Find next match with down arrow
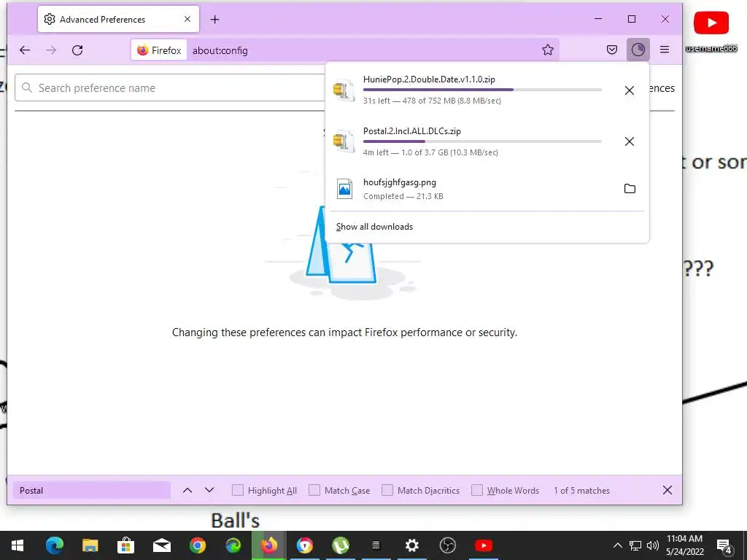Image resolution: width=747 pixels, height=560 pixels. pyautogui.click(x=209, y=490)
